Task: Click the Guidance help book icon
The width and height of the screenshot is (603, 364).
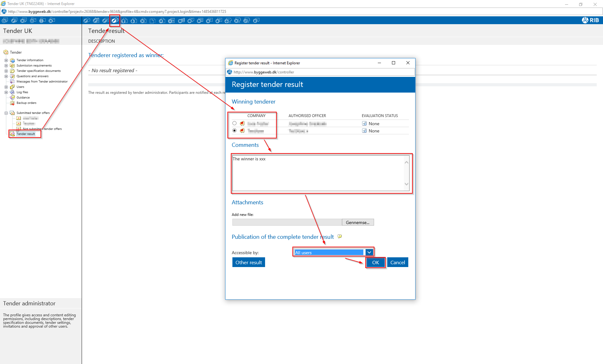Action: (12, 98)
